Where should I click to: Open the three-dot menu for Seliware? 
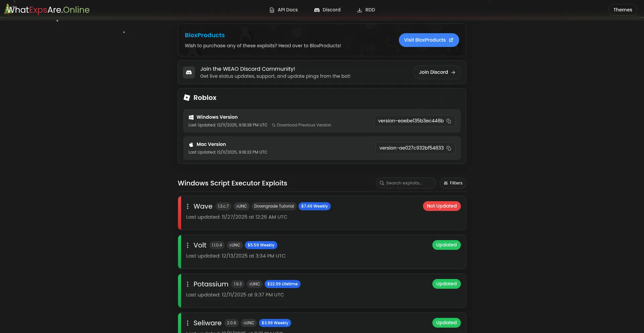[187, 323]
